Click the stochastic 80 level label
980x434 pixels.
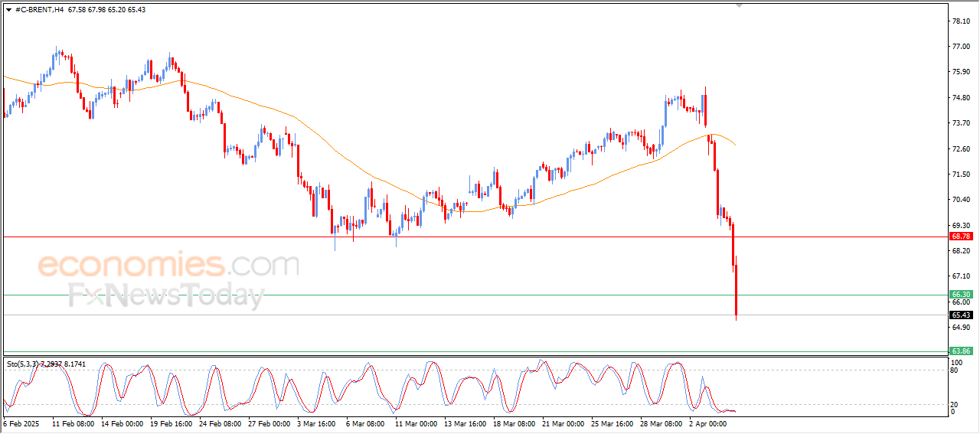[955, 370]
